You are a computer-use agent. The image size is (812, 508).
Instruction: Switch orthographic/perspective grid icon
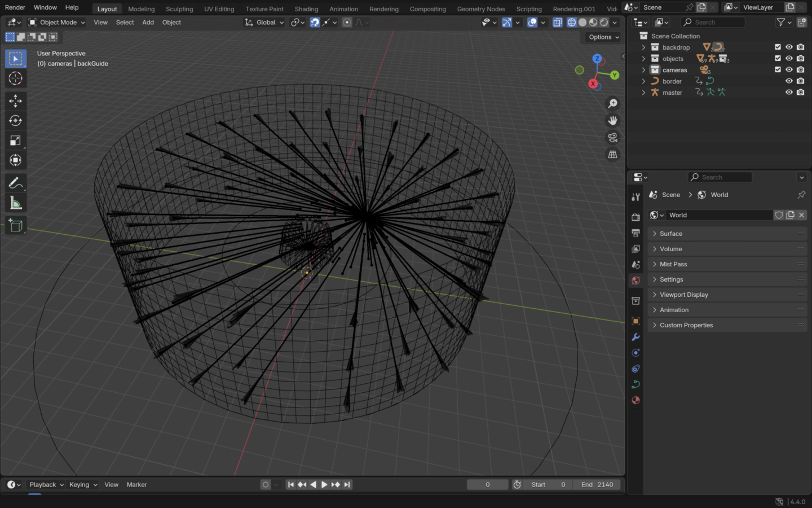[612, 155]
